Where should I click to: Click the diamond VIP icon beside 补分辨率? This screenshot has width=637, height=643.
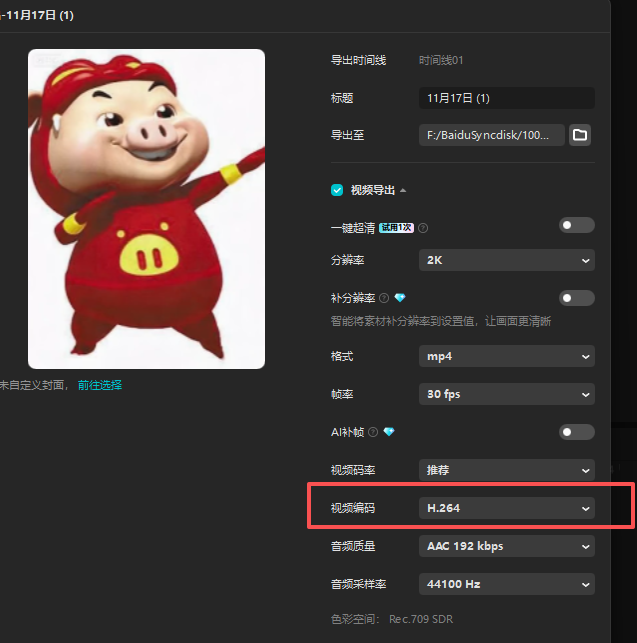click(x=400, y=298)
